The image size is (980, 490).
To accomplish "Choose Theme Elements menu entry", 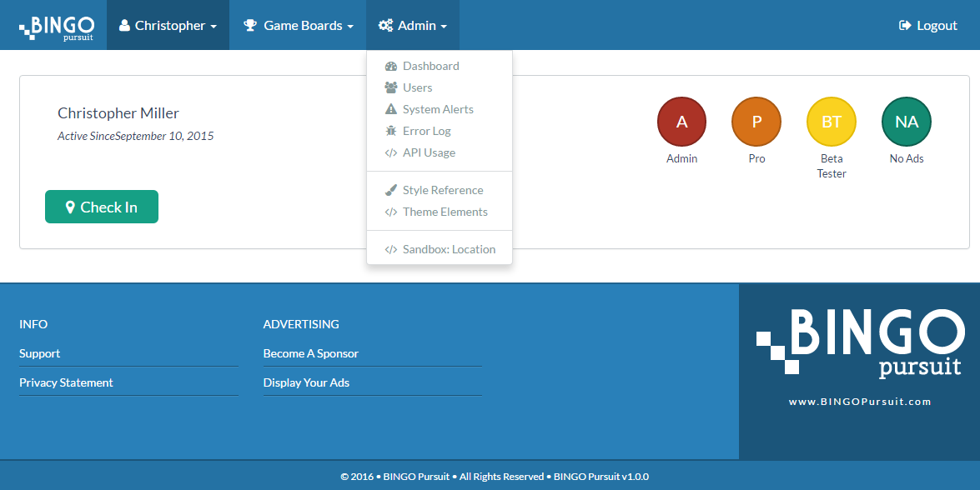I will (x=445, y=212).
